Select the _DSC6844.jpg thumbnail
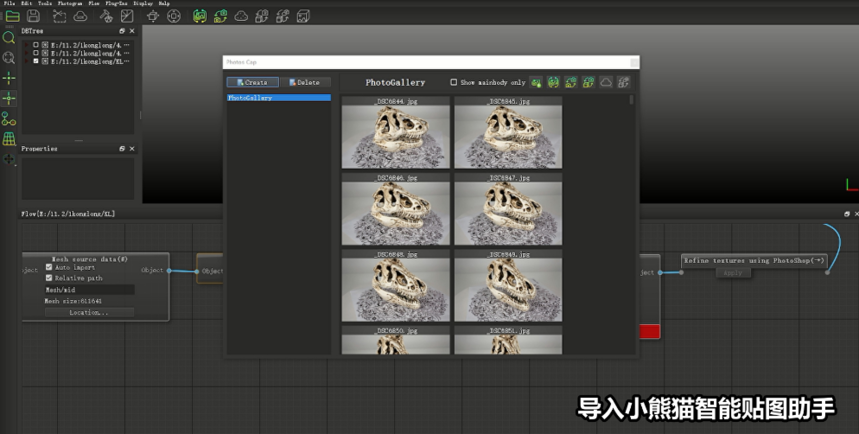859x434 pixels. 396,133
